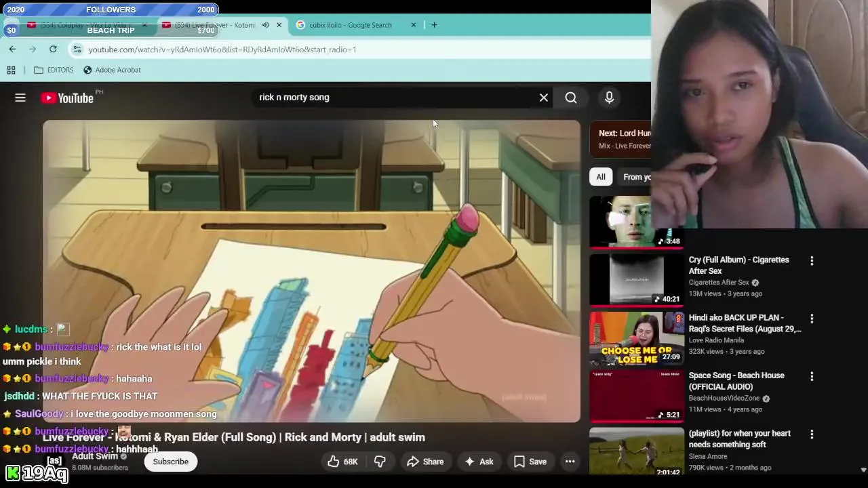This screenshot has width=868, height=488.
Task: Mute the Live Forever tab via the speaker icon
Action: click(x=265, y=25)
